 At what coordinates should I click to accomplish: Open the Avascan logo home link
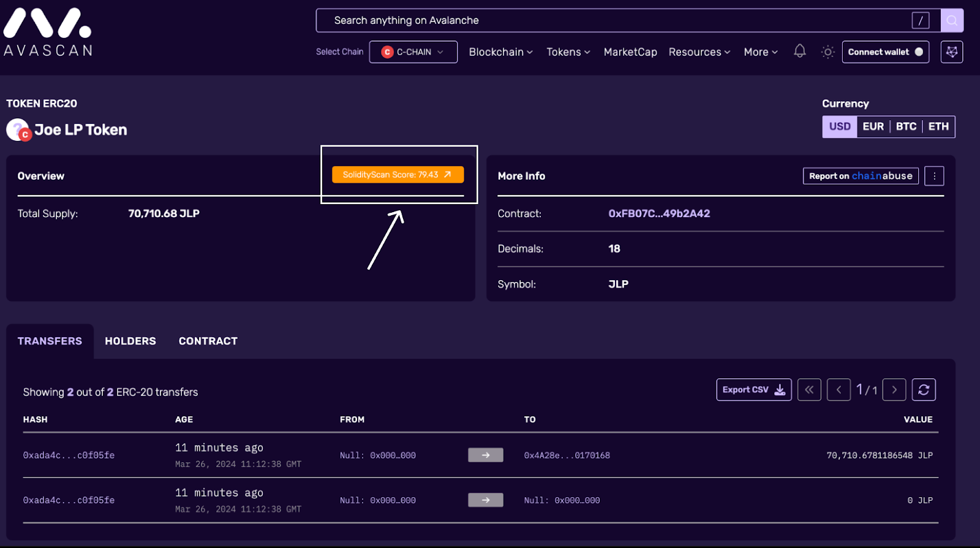click(48, 32)
